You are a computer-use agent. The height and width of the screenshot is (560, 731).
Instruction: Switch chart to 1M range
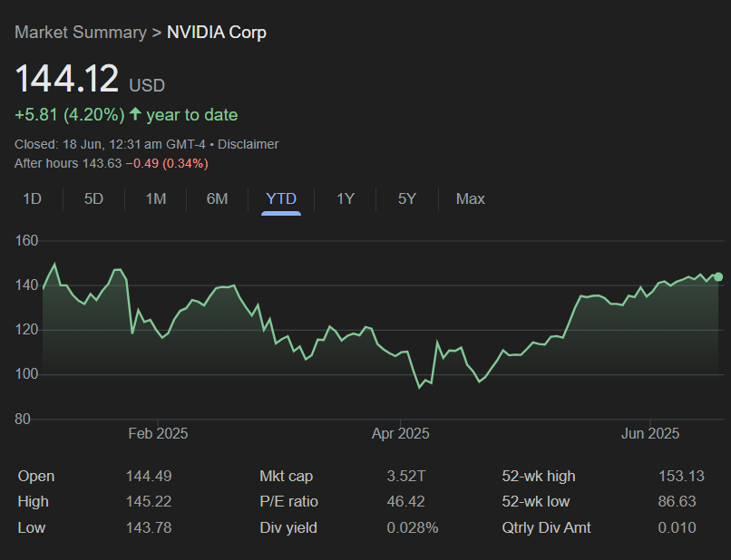click(156, 199)
